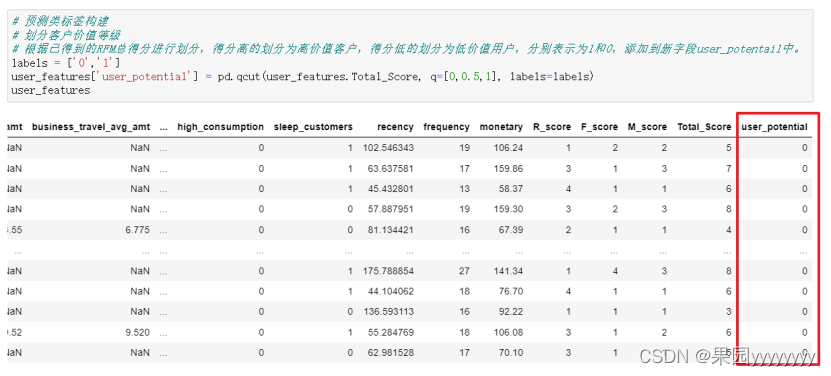Select recency value 57.887951
Image resolution: width=831 pixels, height=376 pixels.
(391, 209)
